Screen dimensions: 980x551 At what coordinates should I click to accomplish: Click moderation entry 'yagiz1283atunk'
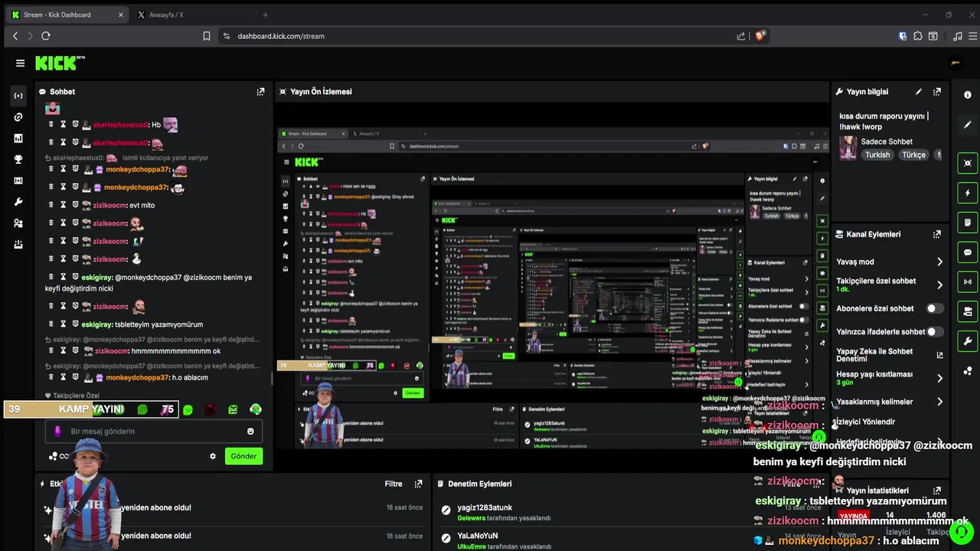485,507
